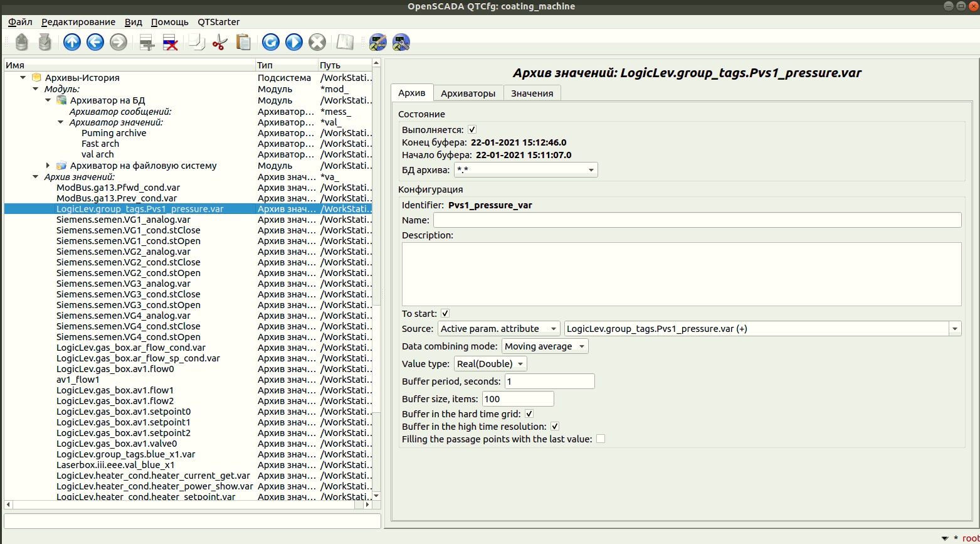This screenshot has width=980, height=544.
Task: Click the add item toolbar icon
Action: (147, 42)
